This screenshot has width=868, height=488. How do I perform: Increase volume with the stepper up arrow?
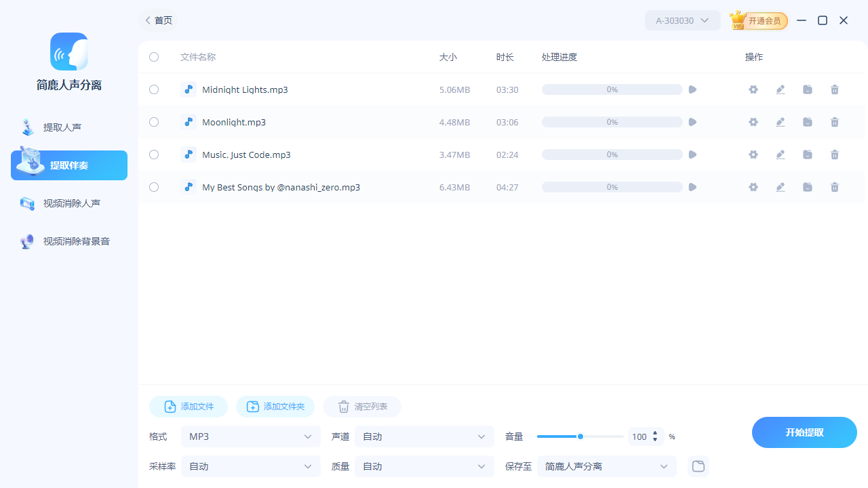tap(654, 434)
